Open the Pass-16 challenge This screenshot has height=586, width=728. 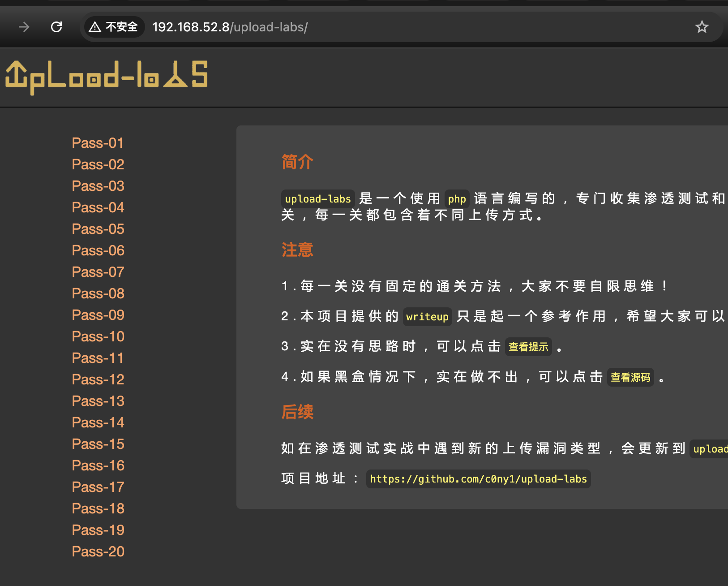(98, 465)
